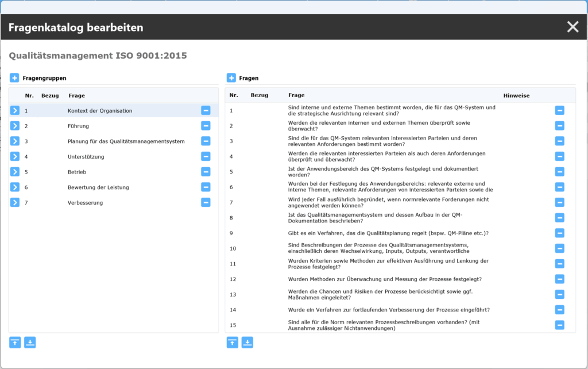Screen dimensions: 588x369
Task: Select the 'Planung für das Qualitätsmanagementsystem' row
Action: pyautogui.click(x=126, y=141)
